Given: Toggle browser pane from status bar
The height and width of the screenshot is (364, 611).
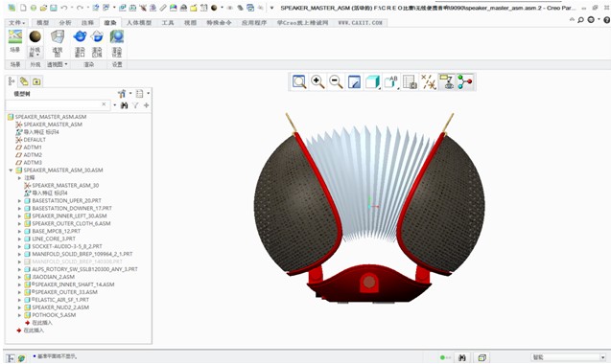Looking at the screenshot, I should tap(21, 358).
